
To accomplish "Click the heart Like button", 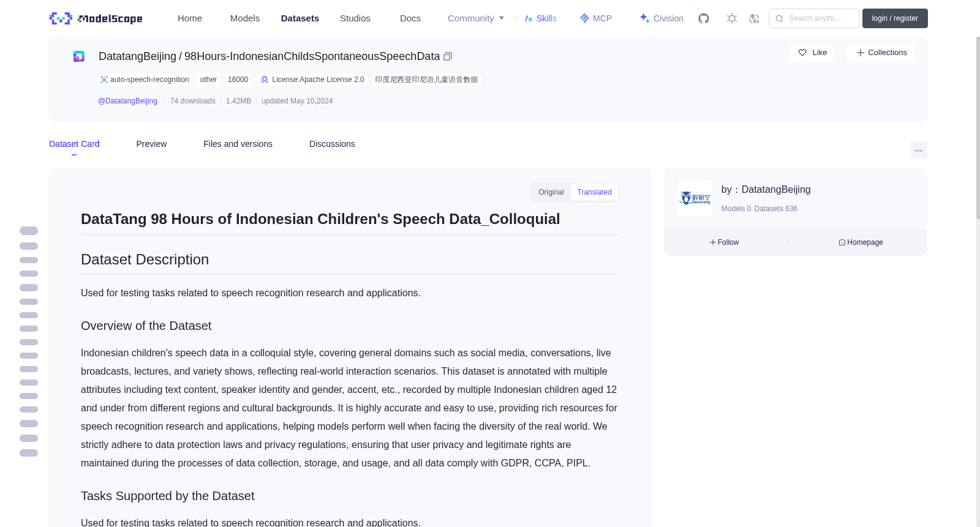I will pos(812,53).
